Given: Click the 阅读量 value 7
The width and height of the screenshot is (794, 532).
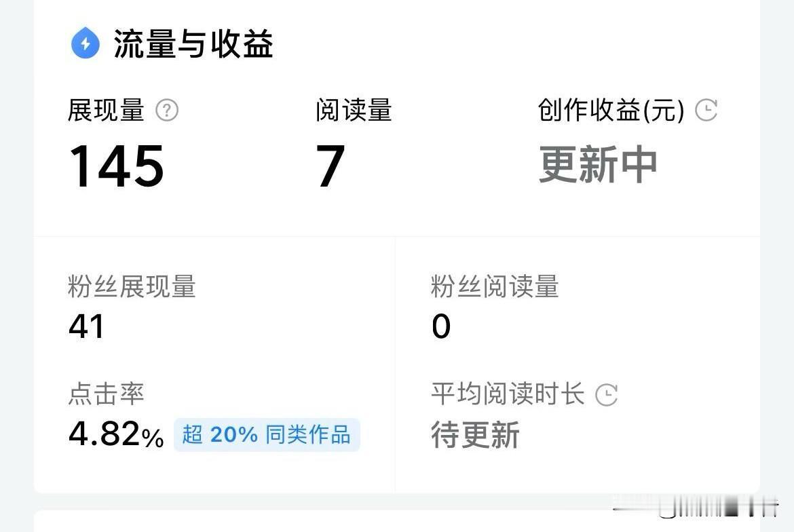Looking at the screenshot, I should coord(330,166).
